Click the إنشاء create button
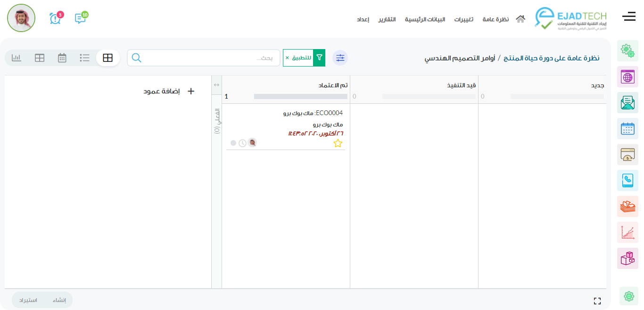The height and width of the screenshot is (310, 644). (x=59, y=300)
